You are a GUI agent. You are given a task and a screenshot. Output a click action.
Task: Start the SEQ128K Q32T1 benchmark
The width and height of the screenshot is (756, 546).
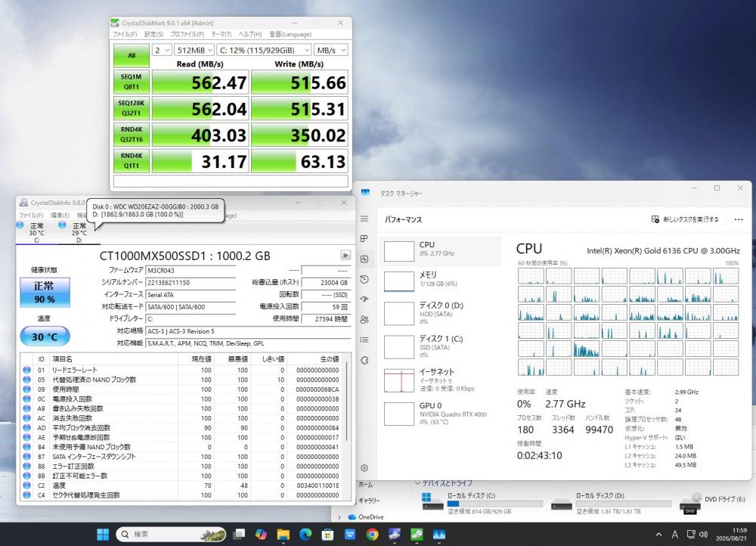pyautogui.click(x=131, y=108)
